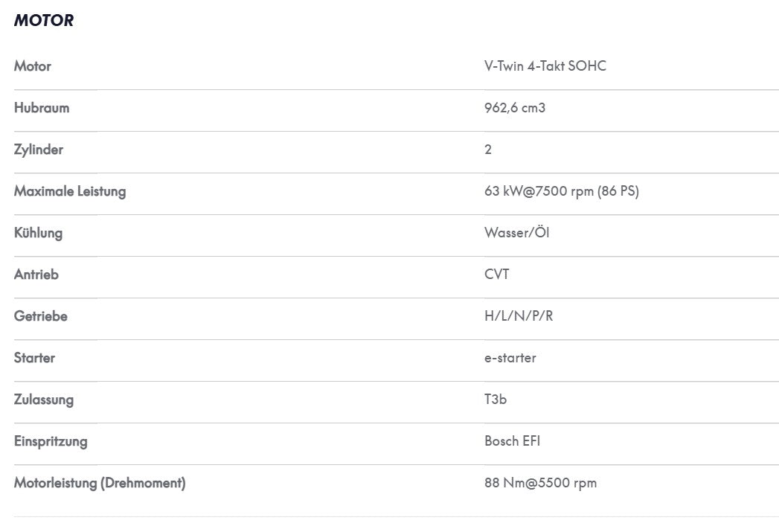Click the Zylinder value 2
779x532 pixels.
click(488, 150)
